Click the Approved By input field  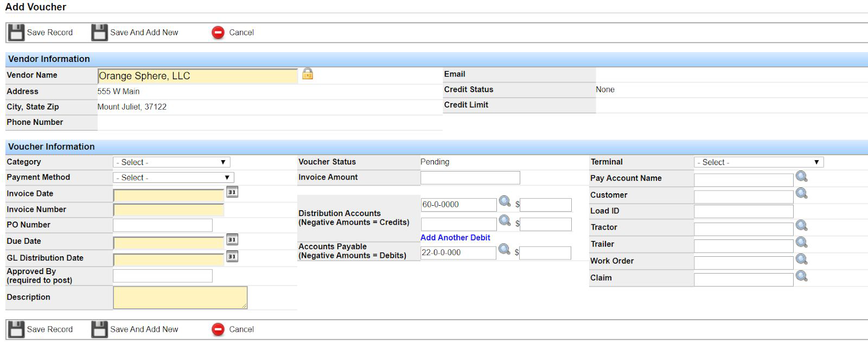point(163,276)
